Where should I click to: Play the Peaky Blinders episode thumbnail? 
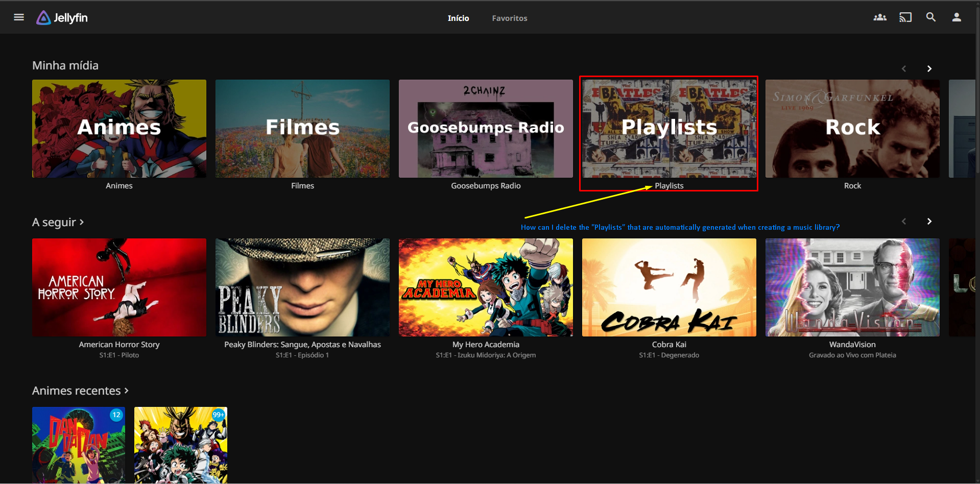tap(302, 287)
